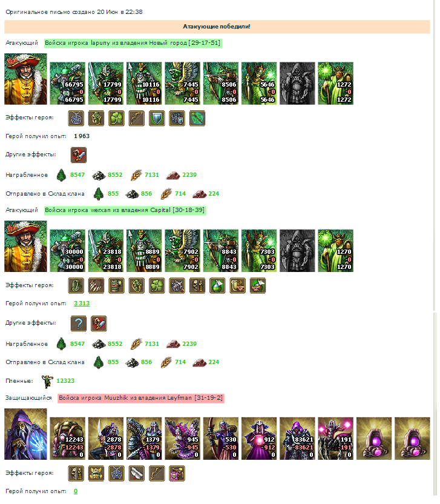Click the blue shield hero effect icon

[157, 118]
